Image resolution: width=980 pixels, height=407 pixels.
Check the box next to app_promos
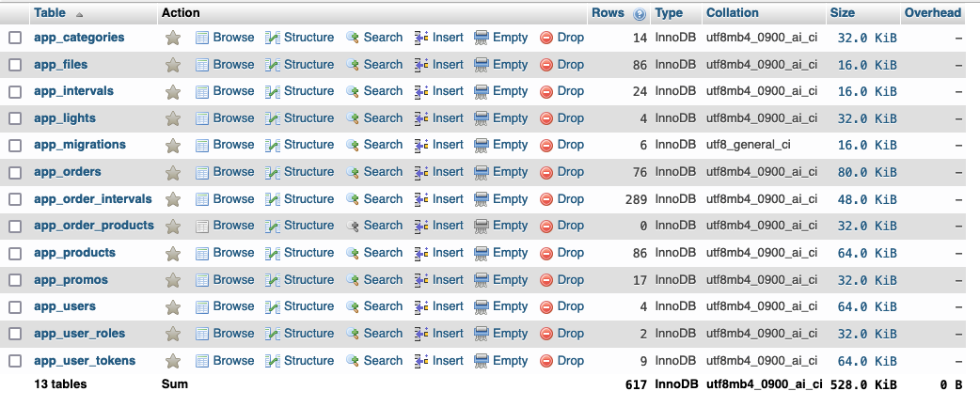15,280
